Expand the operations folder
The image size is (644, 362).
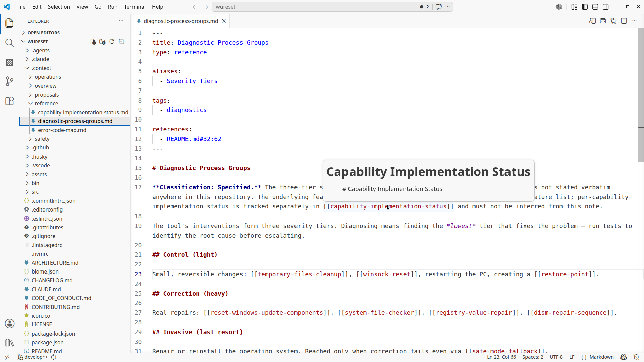click(x=48, y=77)
